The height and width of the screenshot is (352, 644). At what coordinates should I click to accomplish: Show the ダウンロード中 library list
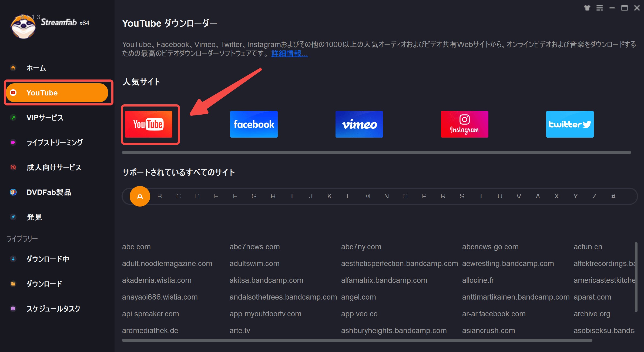coord(48,259)
